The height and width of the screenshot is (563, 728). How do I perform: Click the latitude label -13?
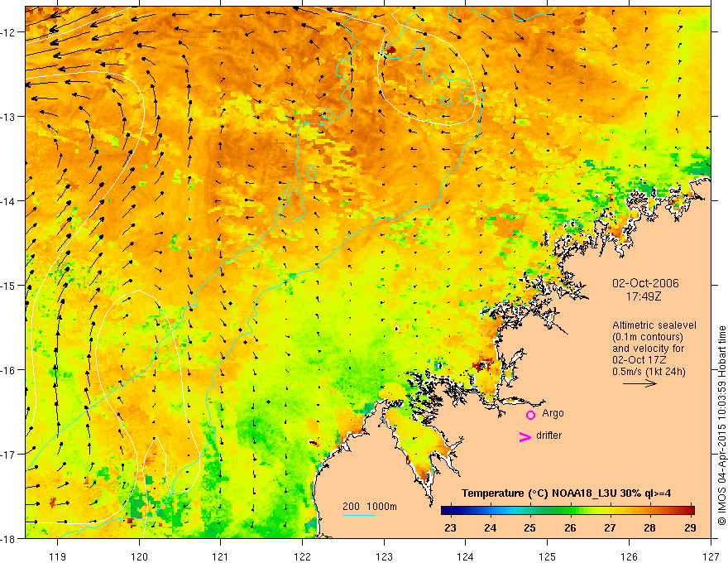[x=9, y=116]
